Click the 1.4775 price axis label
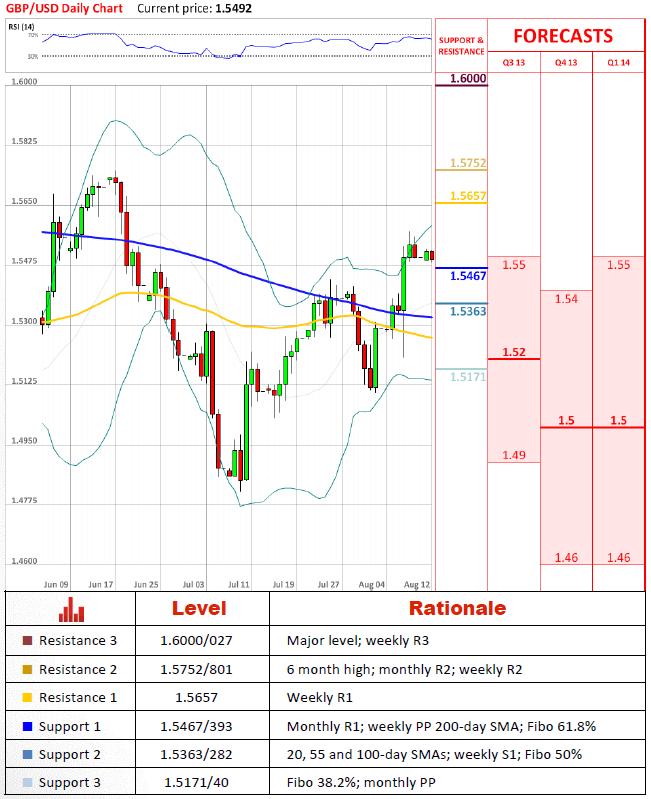This screenshot has height=799, width=651. [24, 500]
